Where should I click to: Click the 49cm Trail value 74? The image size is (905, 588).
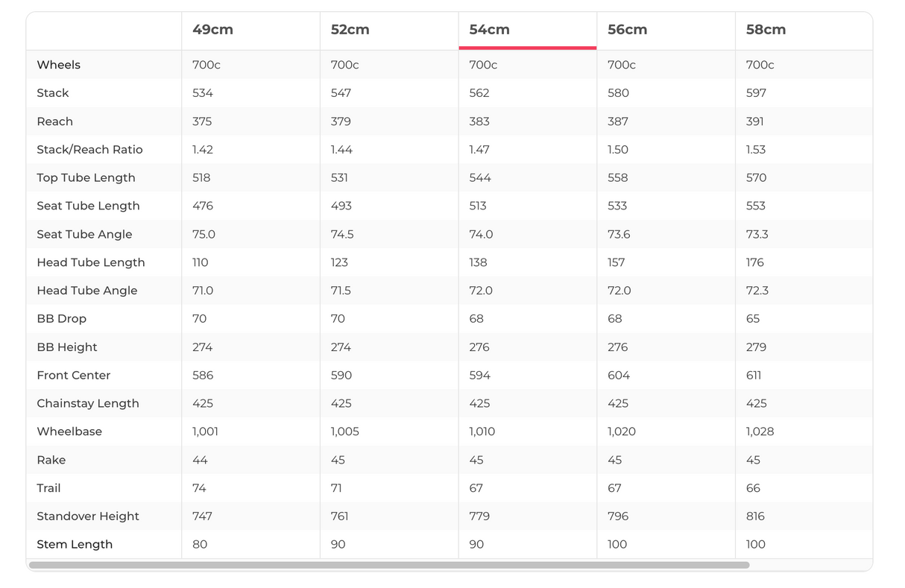[199, 488]
